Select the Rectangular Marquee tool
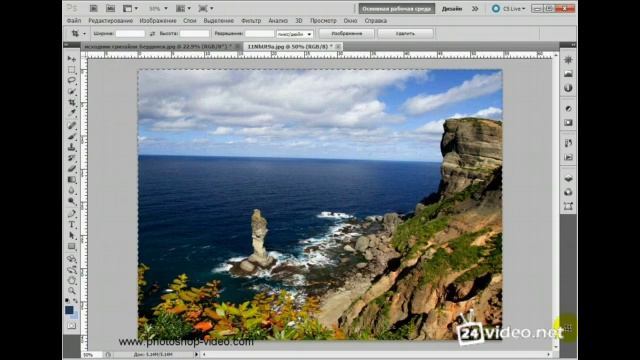The image size is (640, 360). [72, 70]
